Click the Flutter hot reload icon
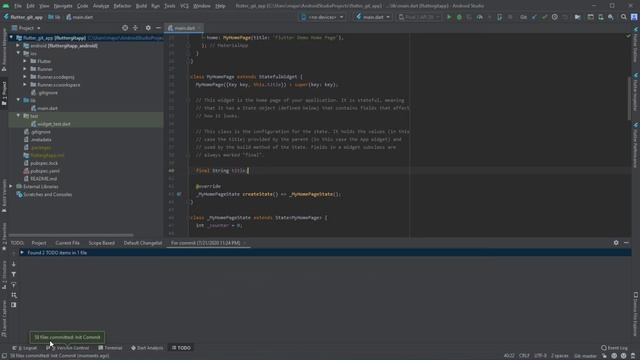Viewport: 640px width, 360px height. (489, 17)
